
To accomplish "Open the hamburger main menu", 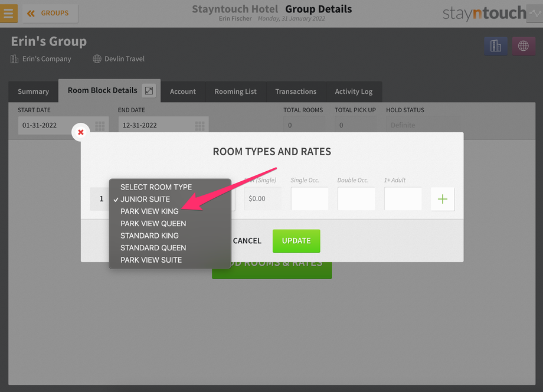I will click(8, 13).
